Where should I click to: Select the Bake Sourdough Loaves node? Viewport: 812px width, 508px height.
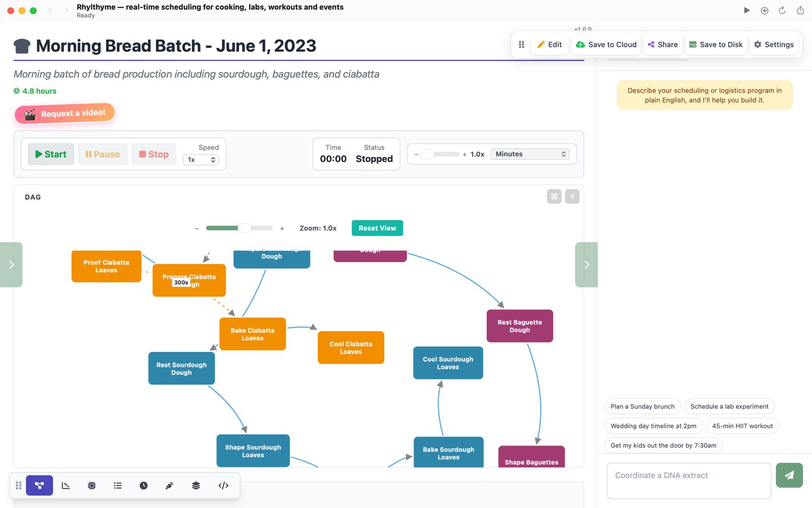pyautogui.click(x=449, y=452)
